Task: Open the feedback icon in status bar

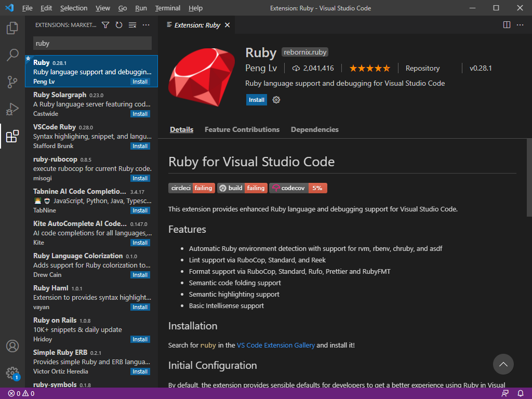Action: click(x=505, y=394)
